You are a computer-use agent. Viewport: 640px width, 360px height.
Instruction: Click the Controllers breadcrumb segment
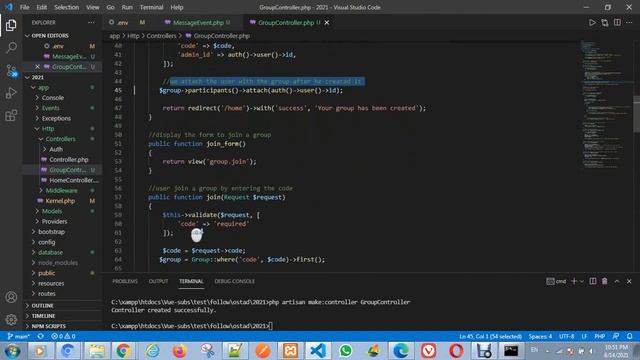tap(161, 36)
